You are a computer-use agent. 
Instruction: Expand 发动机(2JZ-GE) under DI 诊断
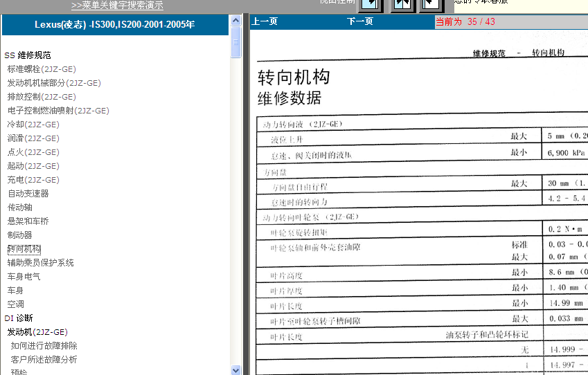point(37,332)
